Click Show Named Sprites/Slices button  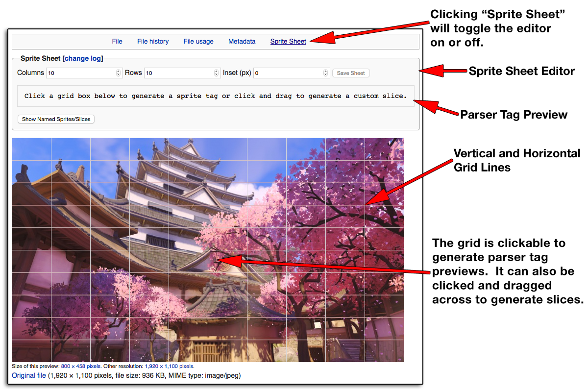pos(56,119)
